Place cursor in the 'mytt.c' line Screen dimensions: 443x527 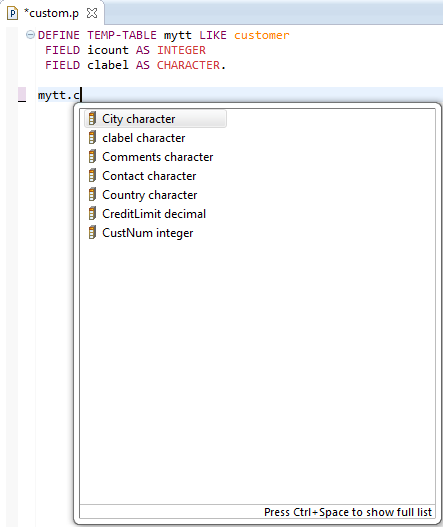(x=240, y=95)
